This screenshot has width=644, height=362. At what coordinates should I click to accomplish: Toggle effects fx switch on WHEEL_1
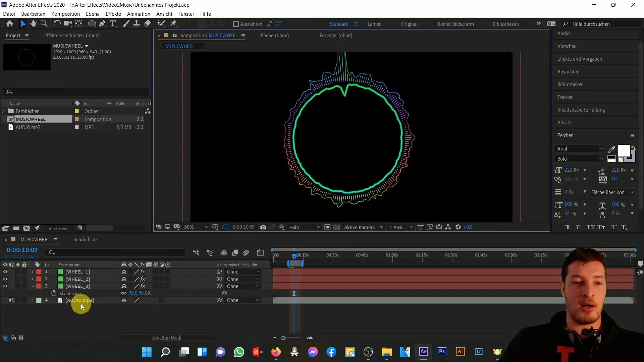coord(143,272)
